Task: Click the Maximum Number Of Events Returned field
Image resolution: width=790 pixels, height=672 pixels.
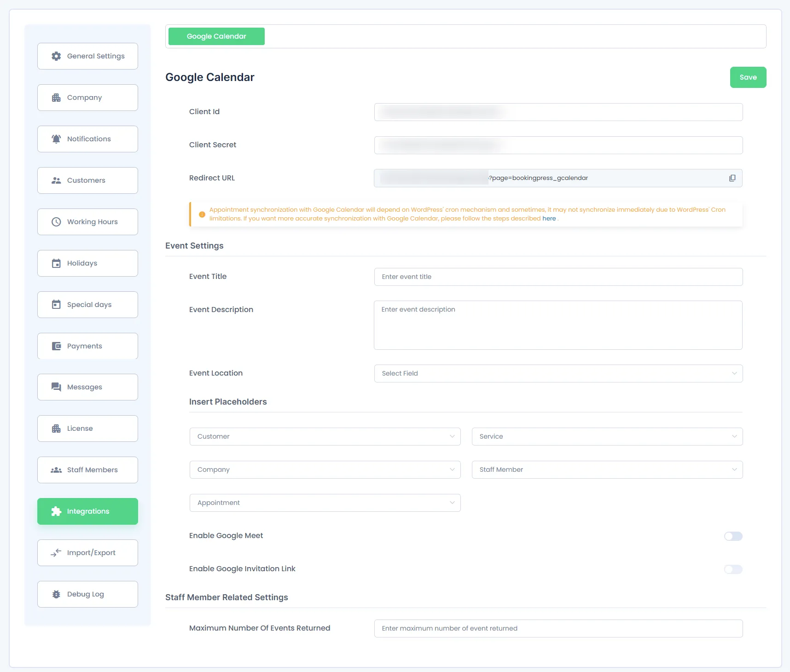Action: pos(558,628)
